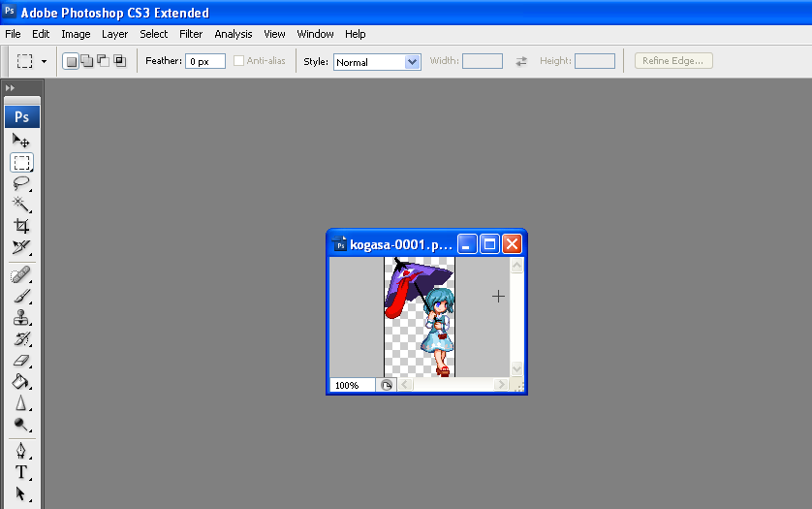Viewport: 812px width, 509px height.
Task: Expand the toolbox with double-arrow
Action: [10, 88]
